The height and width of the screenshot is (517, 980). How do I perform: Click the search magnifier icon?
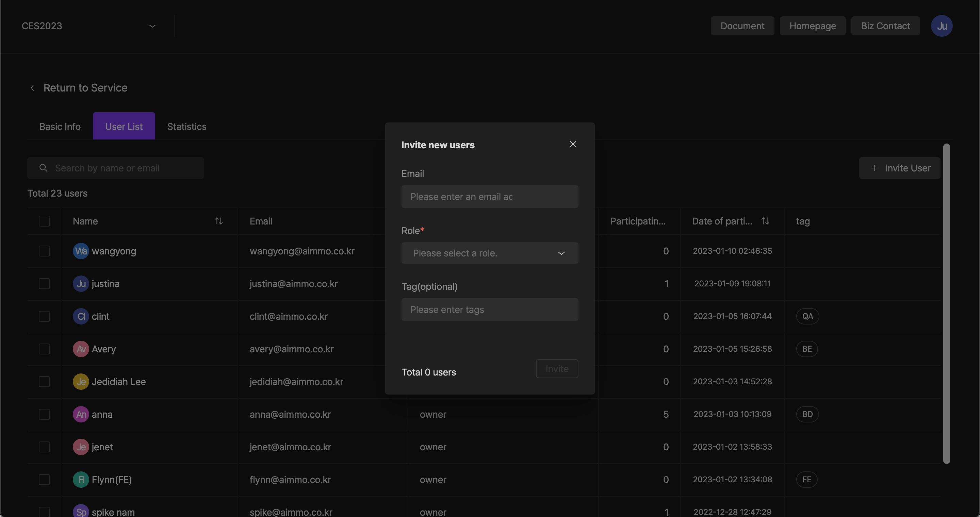[43, 168]
